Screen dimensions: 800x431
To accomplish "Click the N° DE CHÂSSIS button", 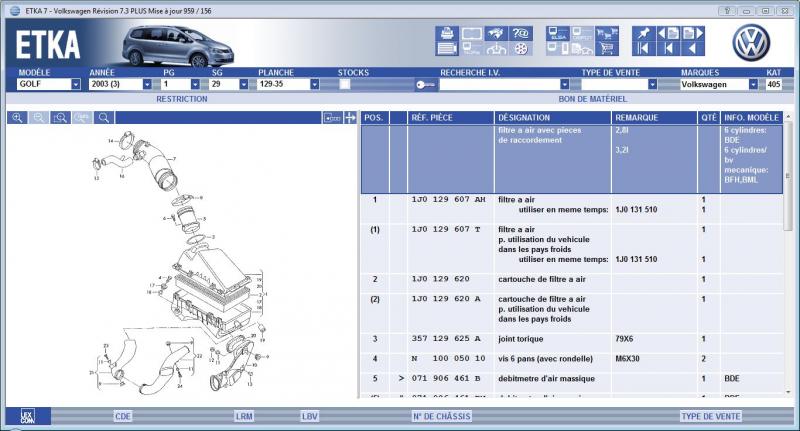I will point(442,416).
